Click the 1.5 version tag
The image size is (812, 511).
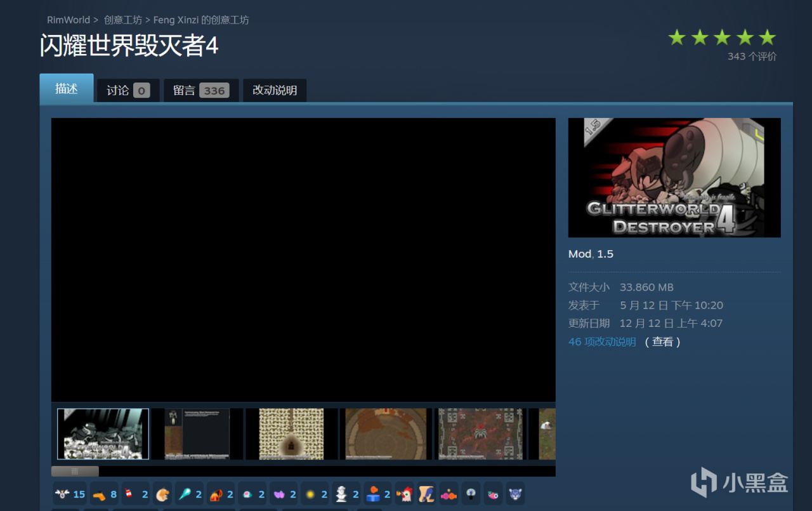coord(605,254)
